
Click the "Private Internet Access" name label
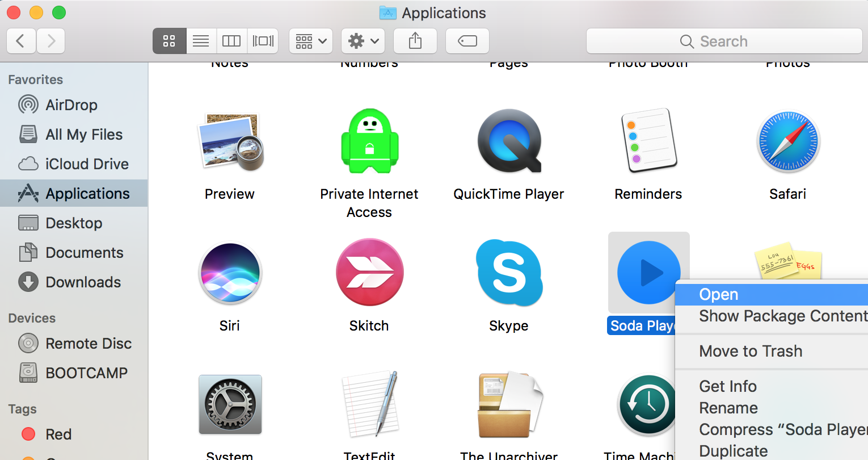(x=369, y=203)
